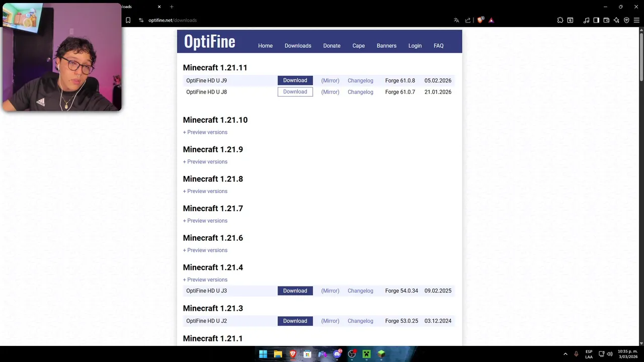Image resolution: width=644 pixels, height=362 pixels.
Task: Click the translate page icon in address bar
Action: click(456, 20)
